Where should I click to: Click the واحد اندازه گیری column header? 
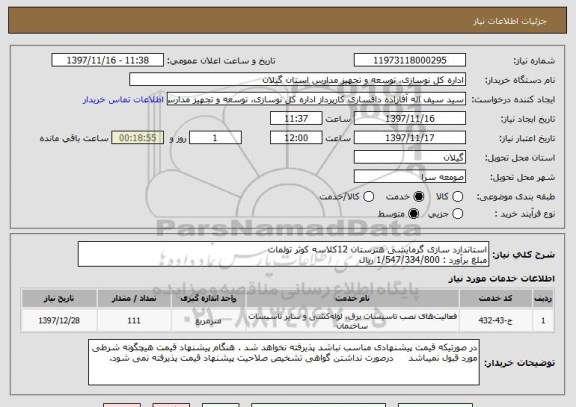(x=208, y=298)
